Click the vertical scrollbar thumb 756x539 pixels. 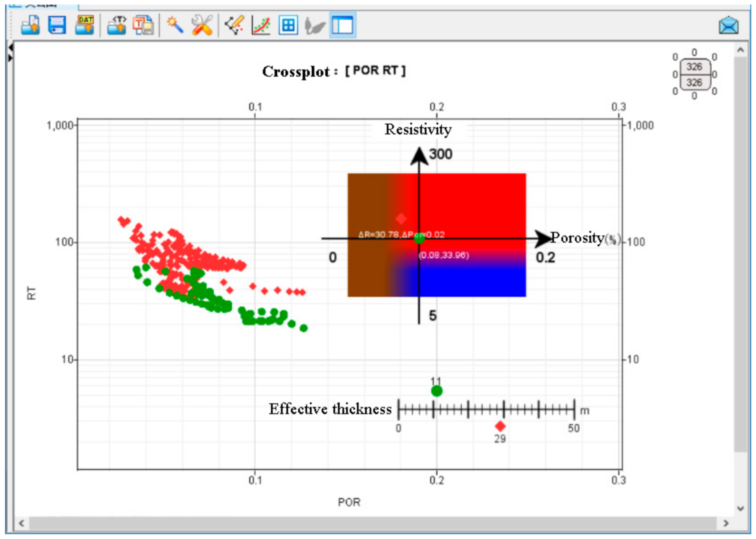[x=740, y=254]
